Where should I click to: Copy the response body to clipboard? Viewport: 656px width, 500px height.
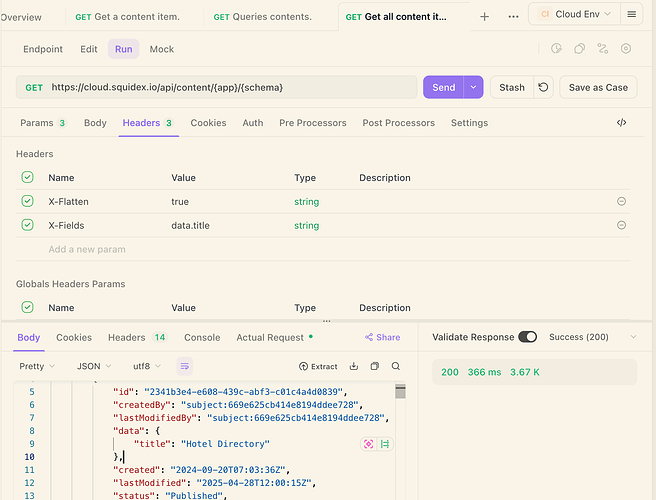375,366
